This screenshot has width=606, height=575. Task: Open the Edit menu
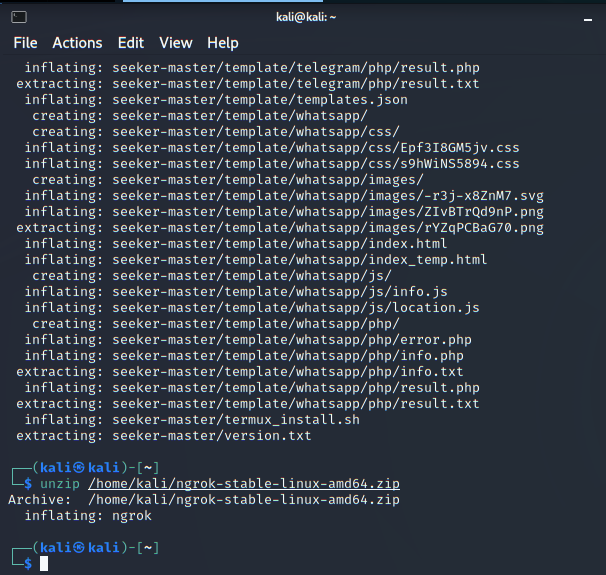[x=131, y=43]
